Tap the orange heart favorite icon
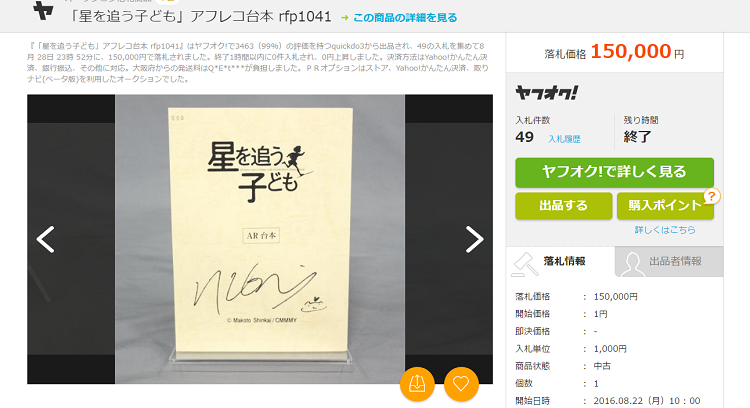 461,384
